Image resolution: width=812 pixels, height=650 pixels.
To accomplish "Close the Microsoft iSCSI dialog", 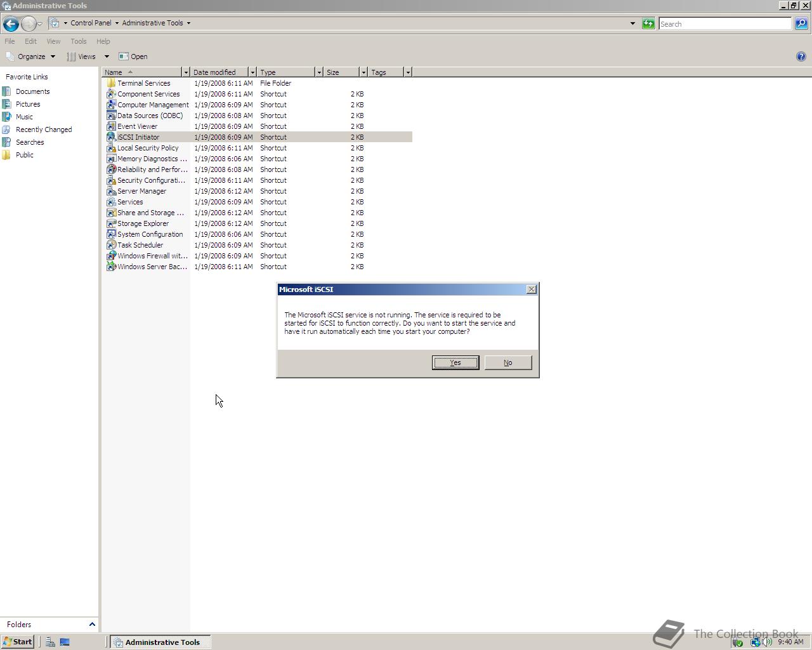I will (532, 289).
